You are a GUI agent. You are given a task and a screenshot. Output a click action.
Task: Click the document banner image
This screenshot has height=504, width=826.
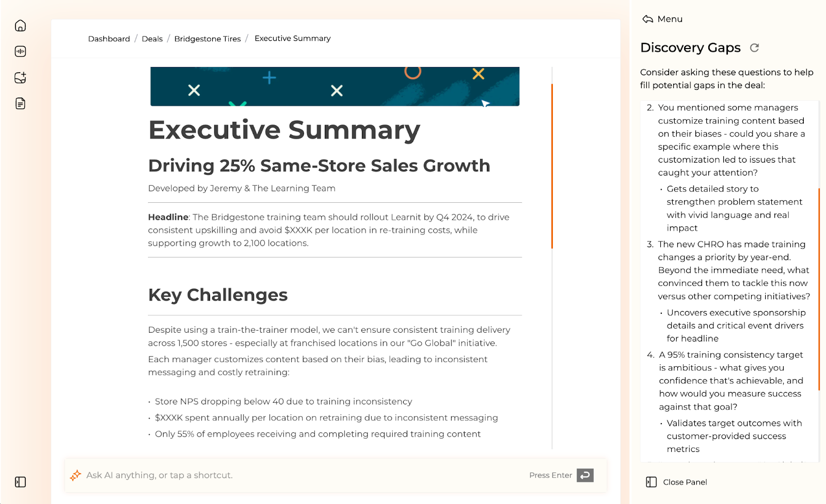click(x=335, y=86)
